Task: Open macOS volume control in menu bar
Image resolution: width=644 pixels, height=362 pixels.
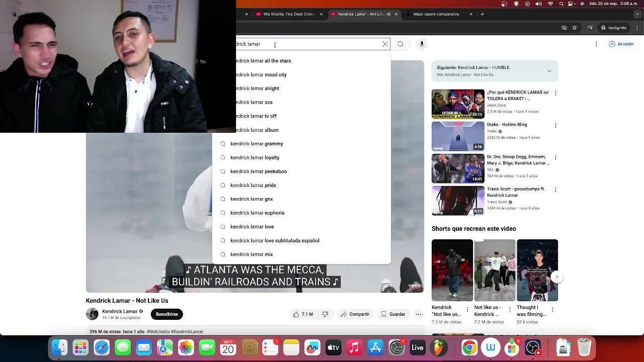Action: [539, 4]
